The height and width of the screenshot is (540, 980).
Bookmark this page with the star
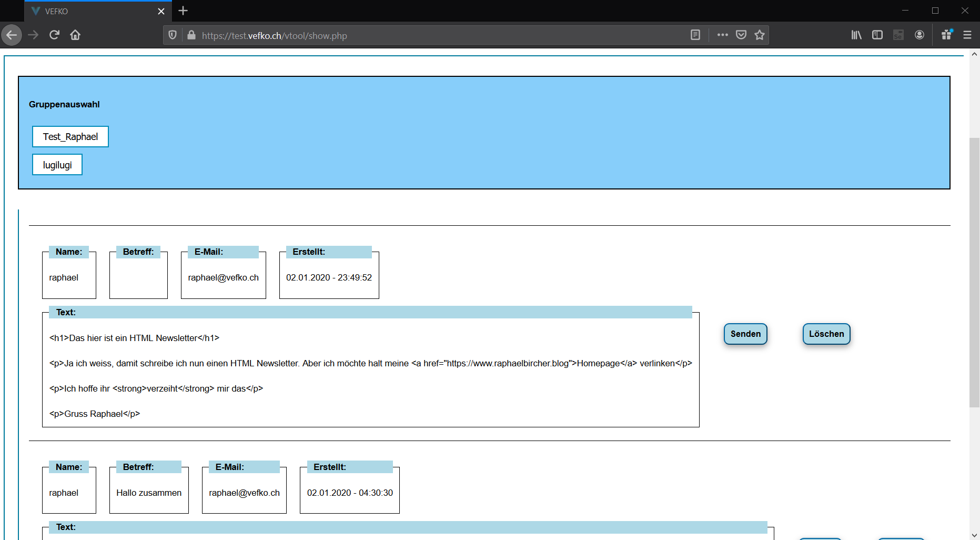coord(760,35)
